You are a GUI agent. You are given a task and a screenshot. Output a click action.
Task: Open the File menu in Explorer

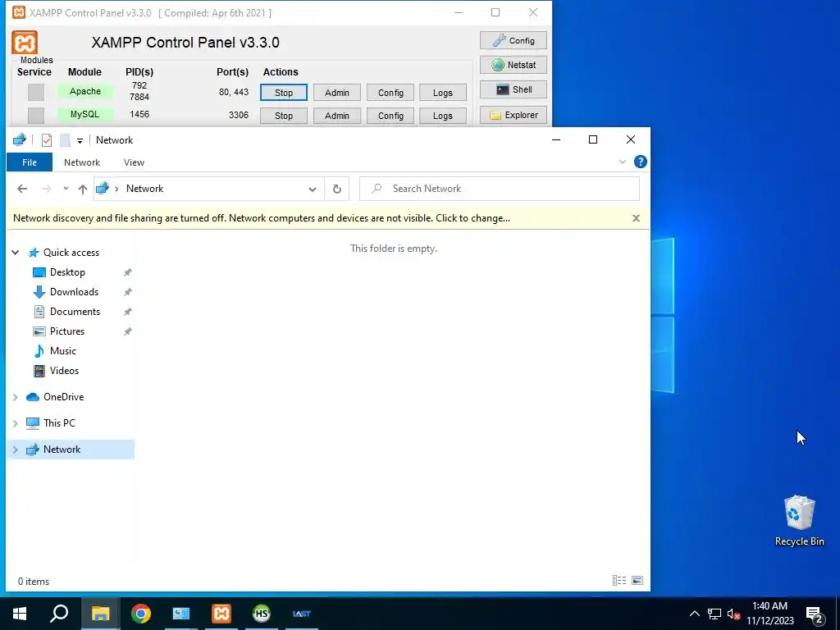click(30, 162)
